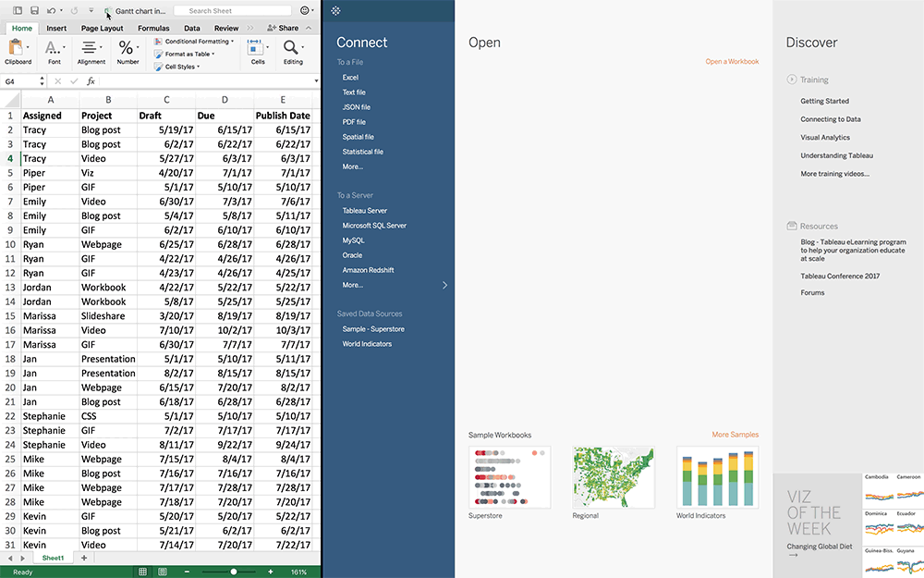Open the Format as Table dropdown

[x=185, y=54]
